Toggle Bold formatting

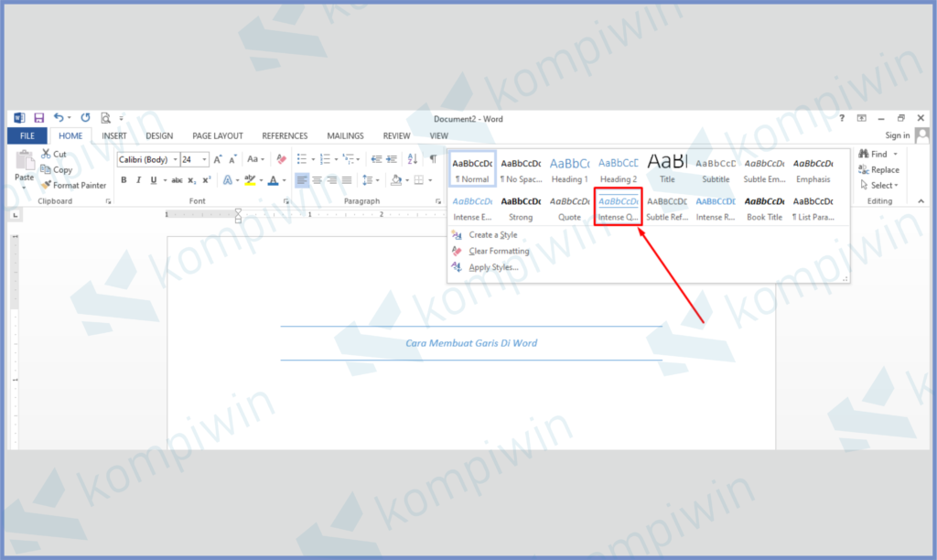click(124, 180)
